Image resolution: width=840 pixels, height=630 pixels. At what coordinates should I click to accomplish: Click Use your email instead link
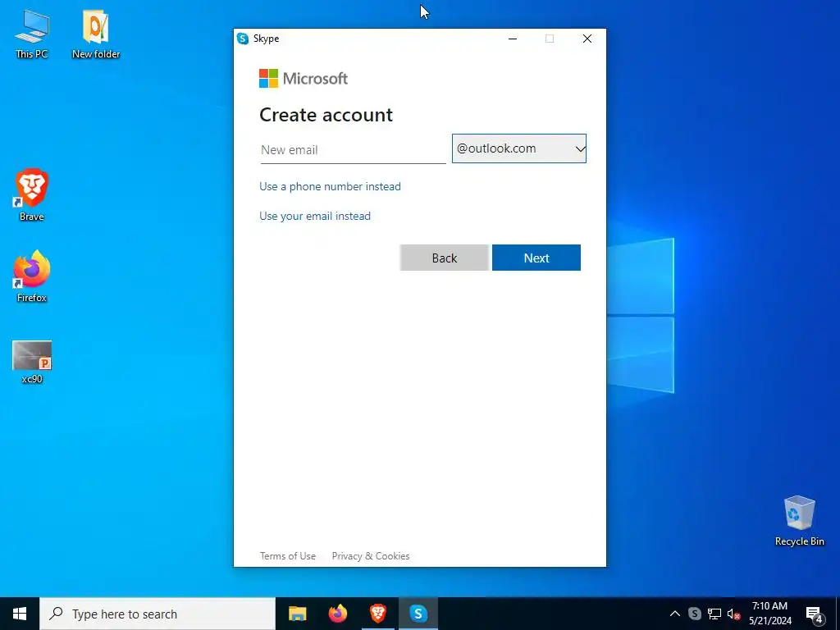click(315, 216)
